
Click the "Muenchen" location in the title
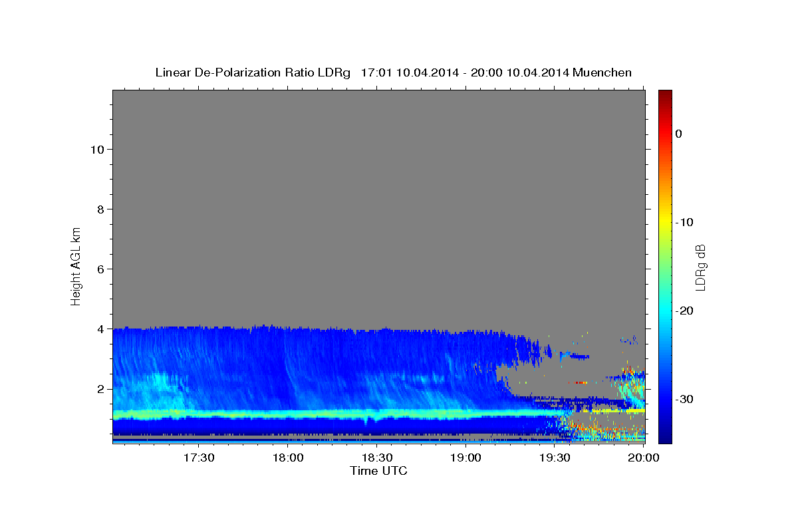click(602, 72)
